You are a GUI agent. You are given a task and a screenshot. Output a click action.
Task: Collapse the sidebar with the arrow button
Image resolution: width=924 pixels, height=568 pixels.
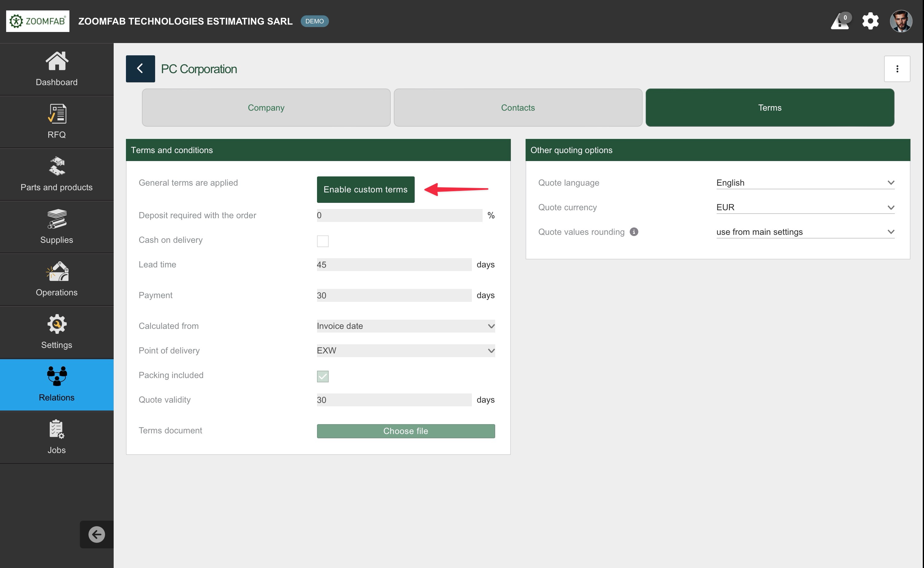click(96, 534)
